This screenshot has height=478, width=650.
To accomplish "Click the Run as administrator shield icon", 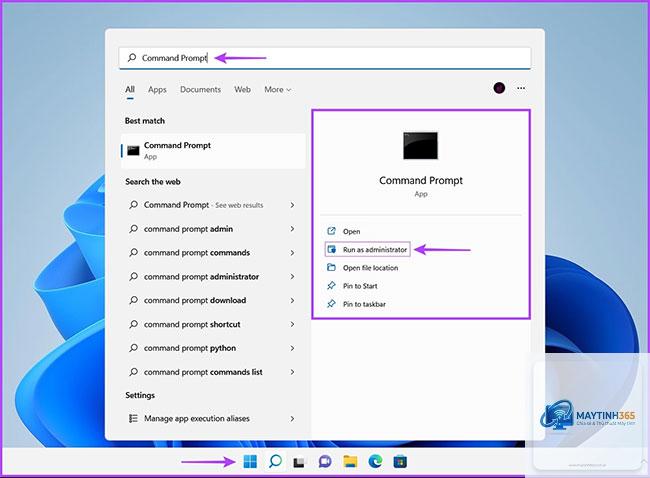I will (331, 249).
